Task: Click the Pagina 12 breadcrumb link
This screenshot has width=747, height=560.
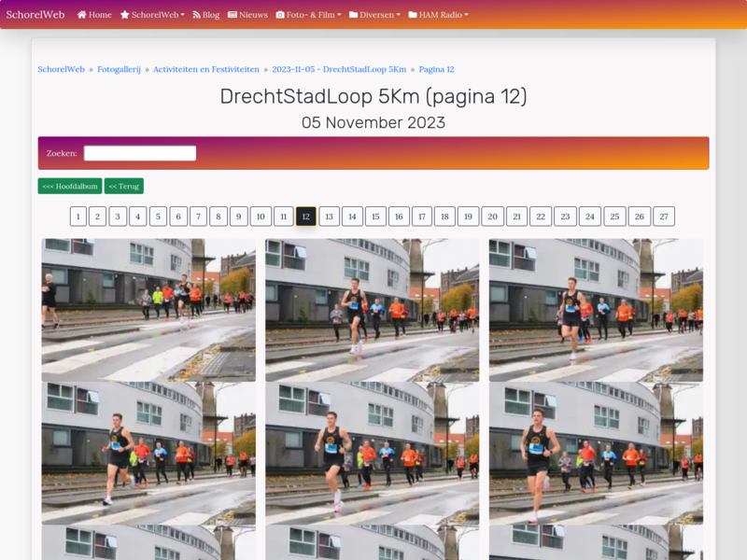Action: coord(436,69)
